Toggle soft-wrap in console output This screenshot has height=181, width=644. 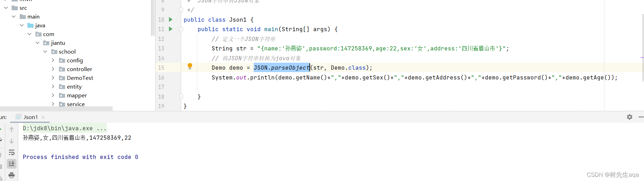(x=12, y=153)
